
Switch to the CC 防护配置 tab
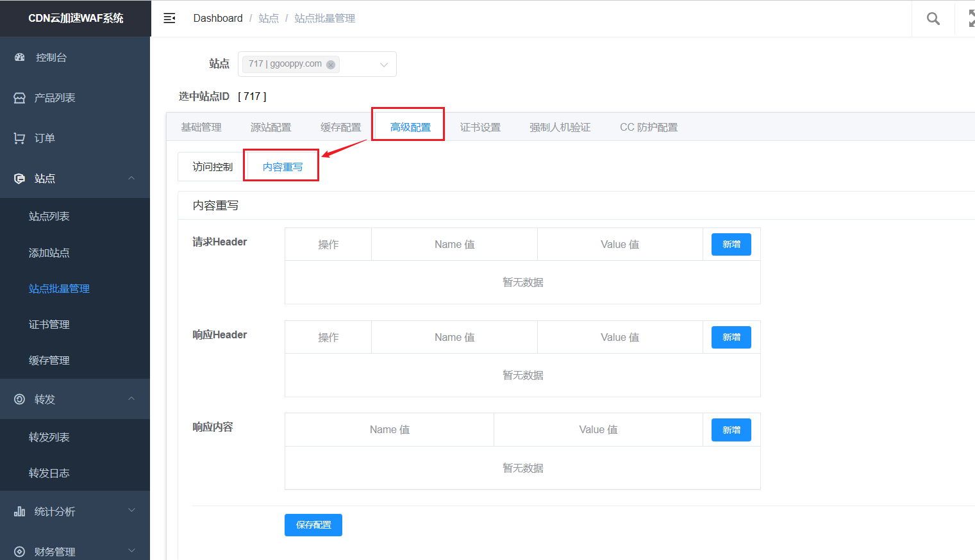(648, 127)
